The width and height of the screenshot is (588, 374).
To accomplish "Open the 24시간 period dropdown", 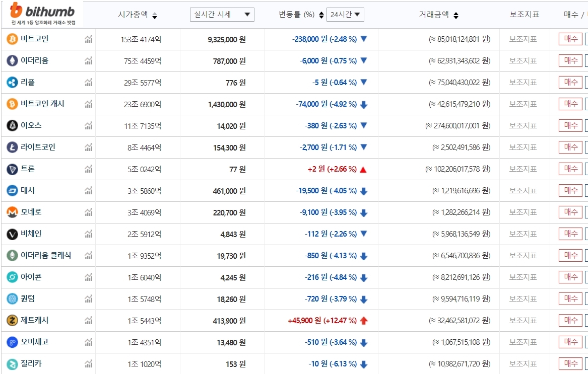I will point(345,15).
